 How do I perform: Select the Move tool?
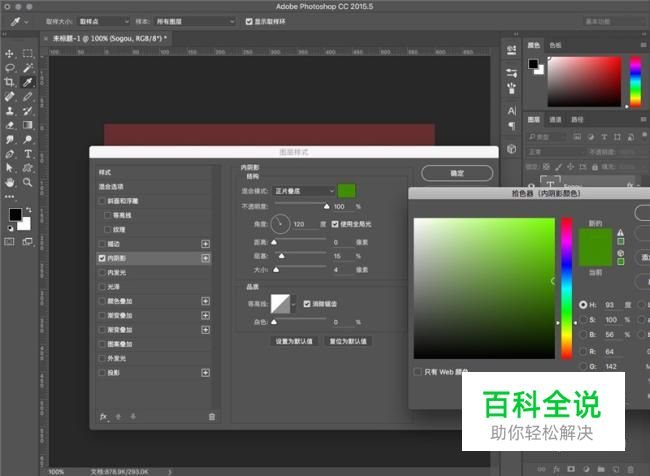coord(10,53)
